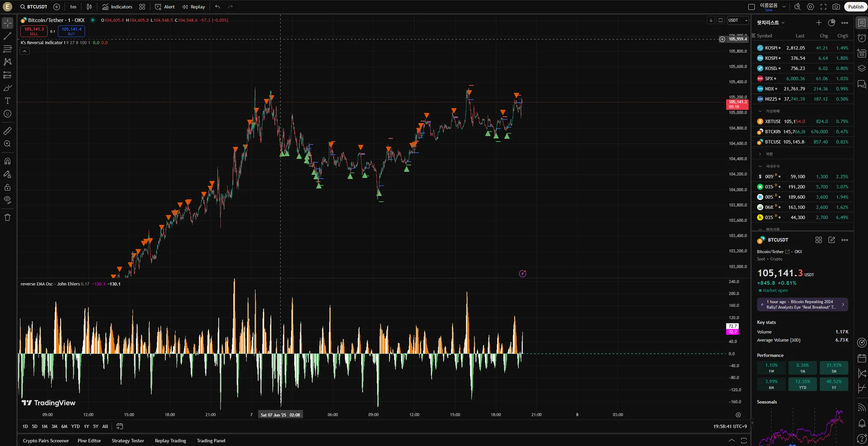Select the trend line drawing tool

point(8,36)
